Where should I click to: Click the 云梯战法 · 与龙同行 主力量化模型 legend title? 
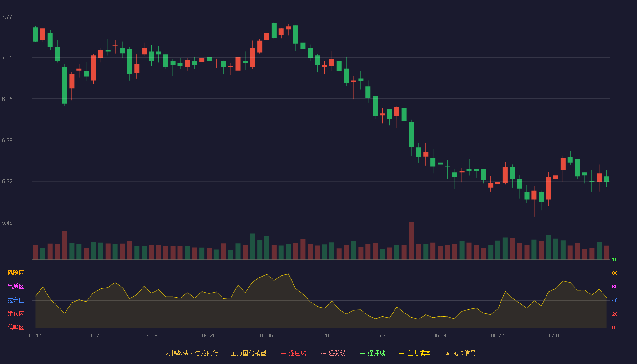pyautogui.click(x=216, y=353)
